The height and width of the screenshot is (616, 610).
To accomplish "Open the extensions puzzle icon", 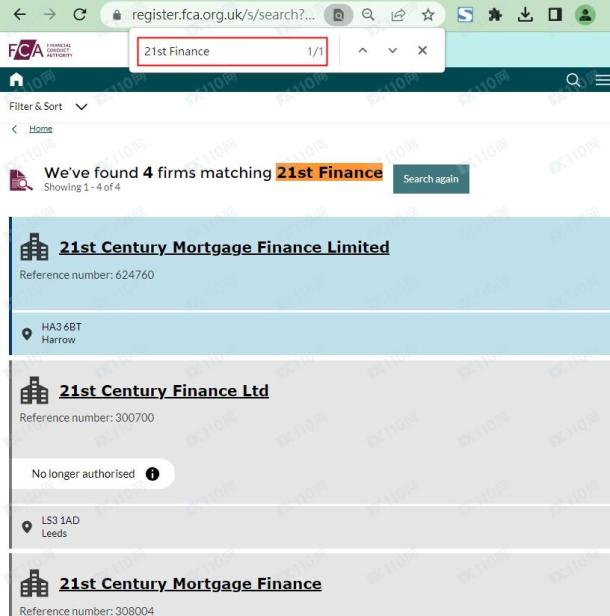I will [495, 15].
